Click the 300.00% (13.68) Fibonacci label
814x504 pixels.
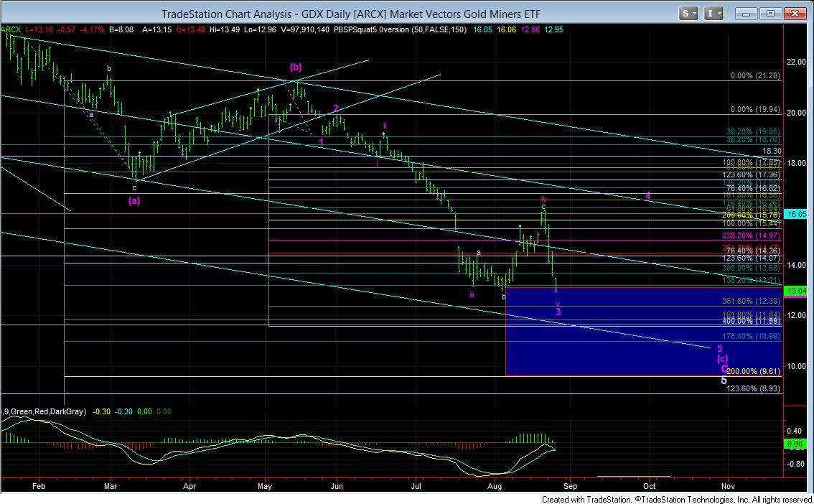751,268
